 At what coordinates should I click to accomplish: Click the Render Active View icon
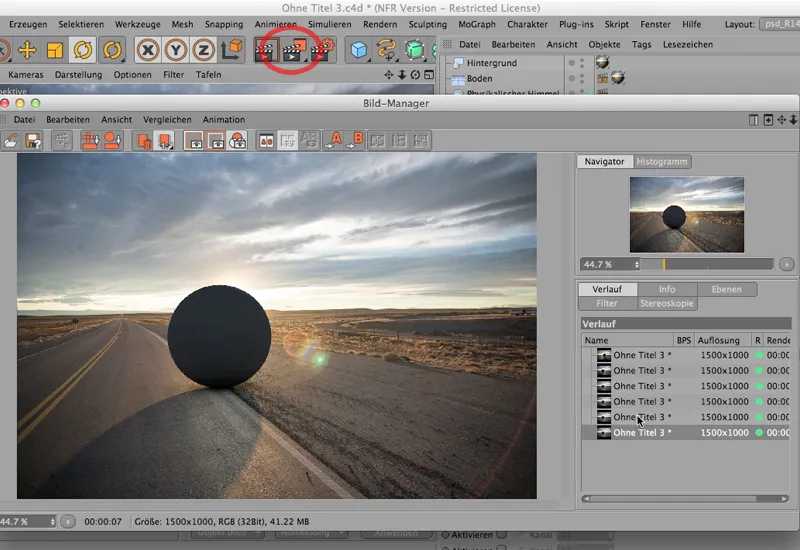pyautogui.click(x=265, y=48)
